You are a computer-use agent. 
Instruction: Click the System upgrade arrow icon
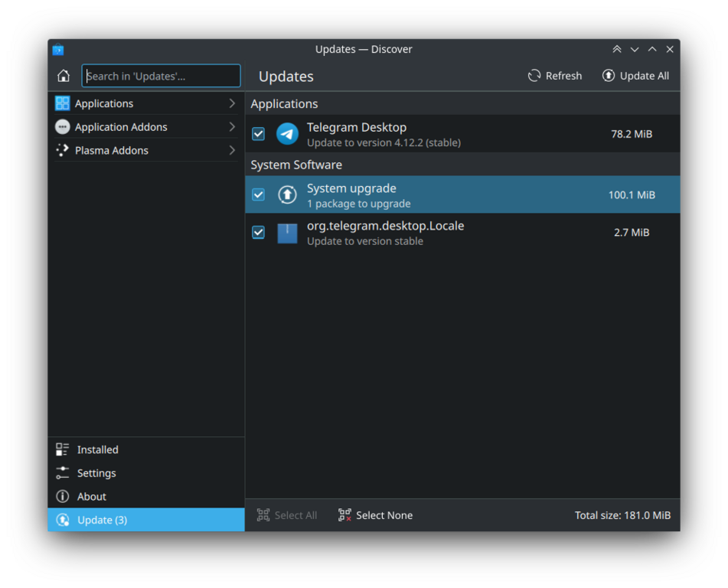click(x=287, y=194)
